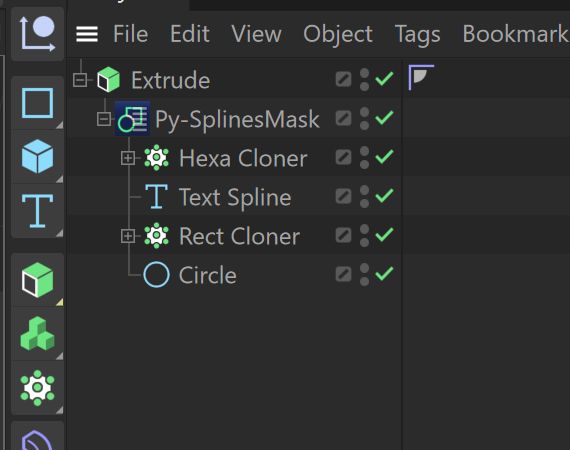Click the MoGraph Cloner toolbar icon

(x=37, y=388)
